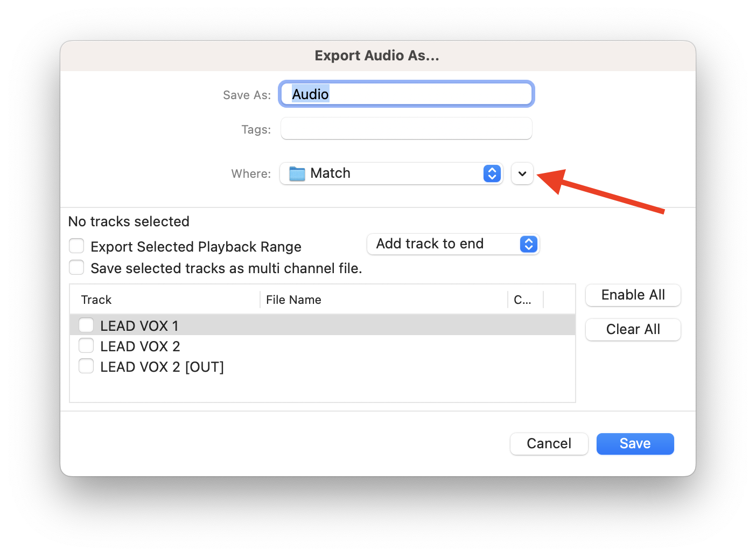Click the Enable All button
Image resolution: width=756 pixels, height=556 pixels.
point(633,295)
